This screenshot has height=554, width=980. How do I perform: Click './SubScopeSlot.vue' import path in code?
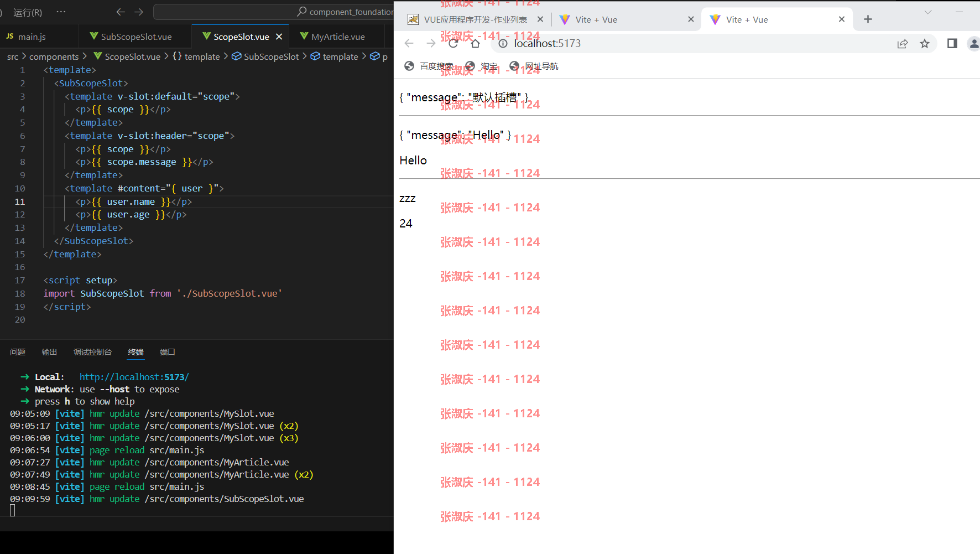coord(230,293)
